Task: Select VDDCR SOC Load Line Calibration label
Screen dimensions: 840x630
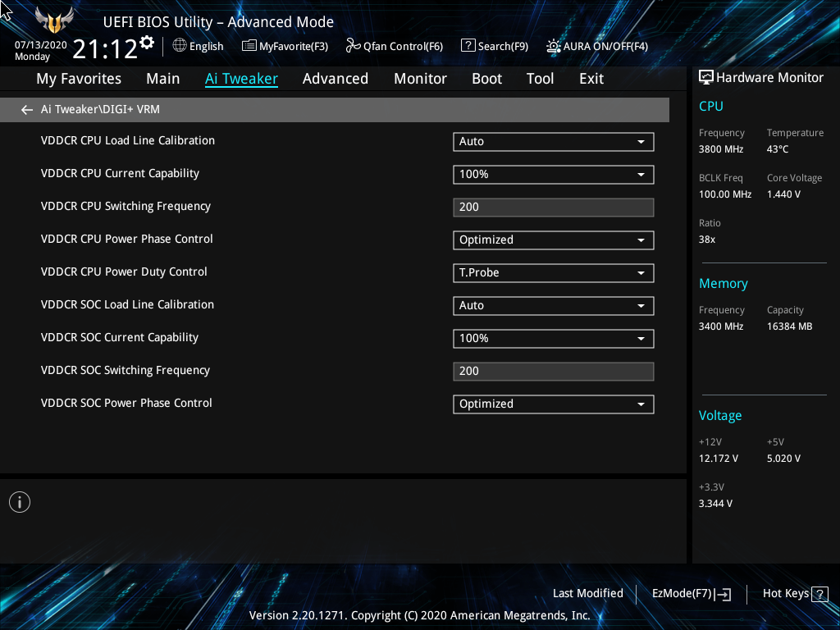Action: pos(127,304)
